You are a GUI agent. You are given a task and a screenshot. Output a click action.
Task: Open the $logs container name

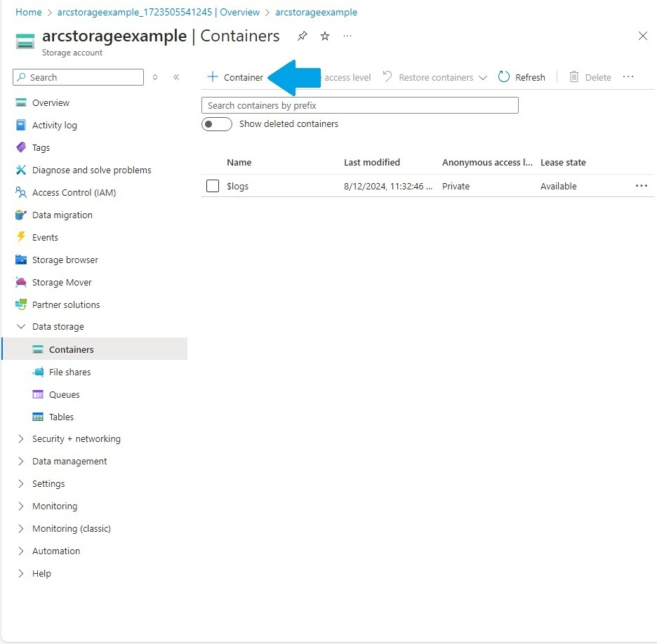pyautogui.click(x=237, y=186)
